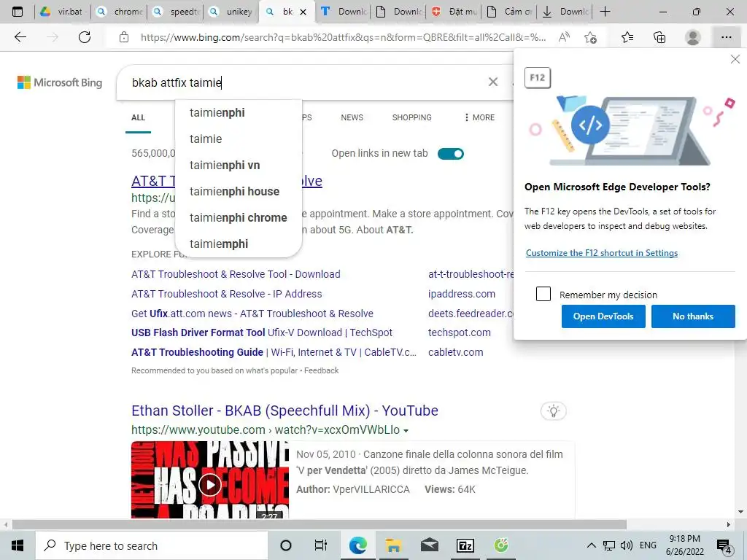This screenshot has width=747, height=560.
Task: Show hidden system tray icons
Action: point(591,545)
